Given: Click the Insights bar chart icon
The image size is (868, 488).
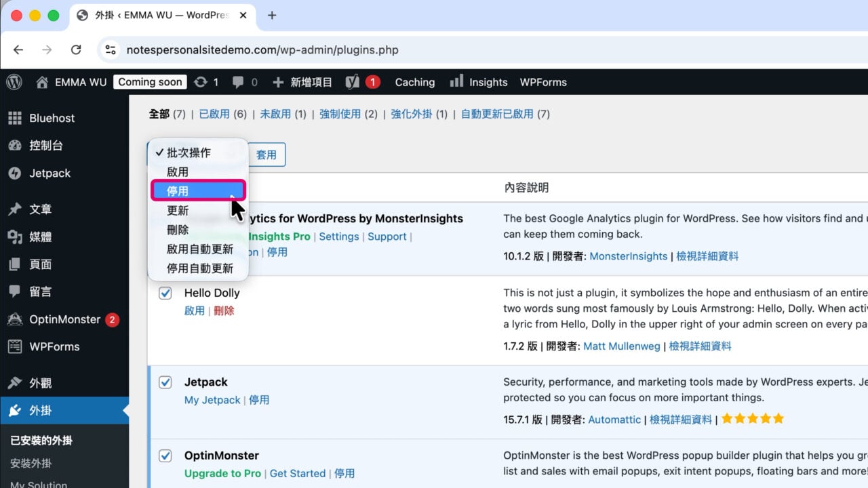Looking at the screenshot, I should click(456, 81).
